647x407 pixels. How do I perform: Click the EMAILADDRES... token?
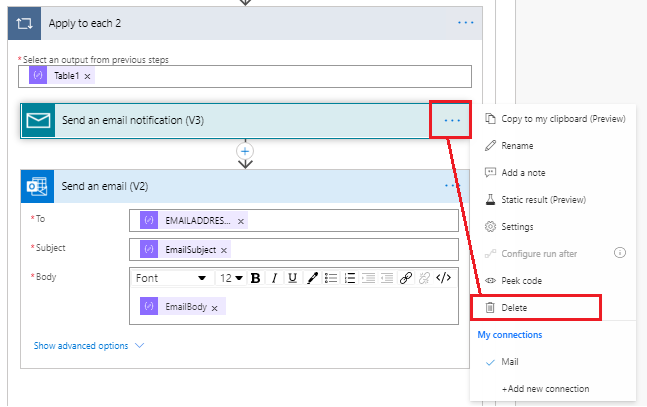coord(194,220)
